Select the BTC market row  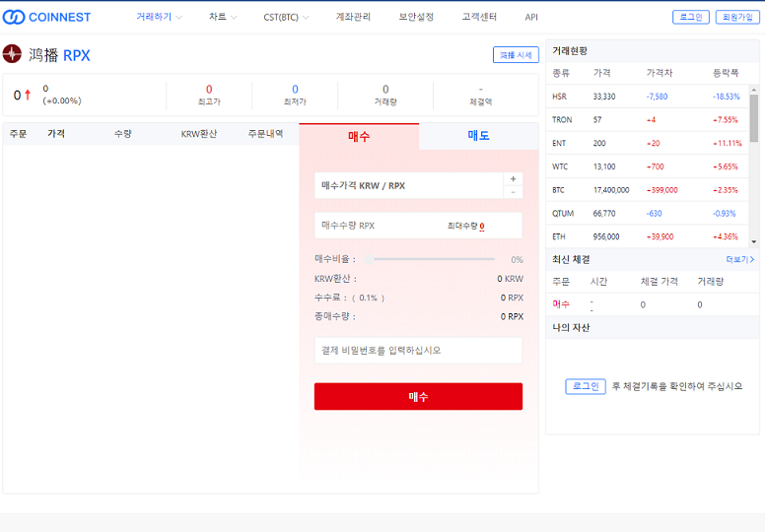click(647, 190)
